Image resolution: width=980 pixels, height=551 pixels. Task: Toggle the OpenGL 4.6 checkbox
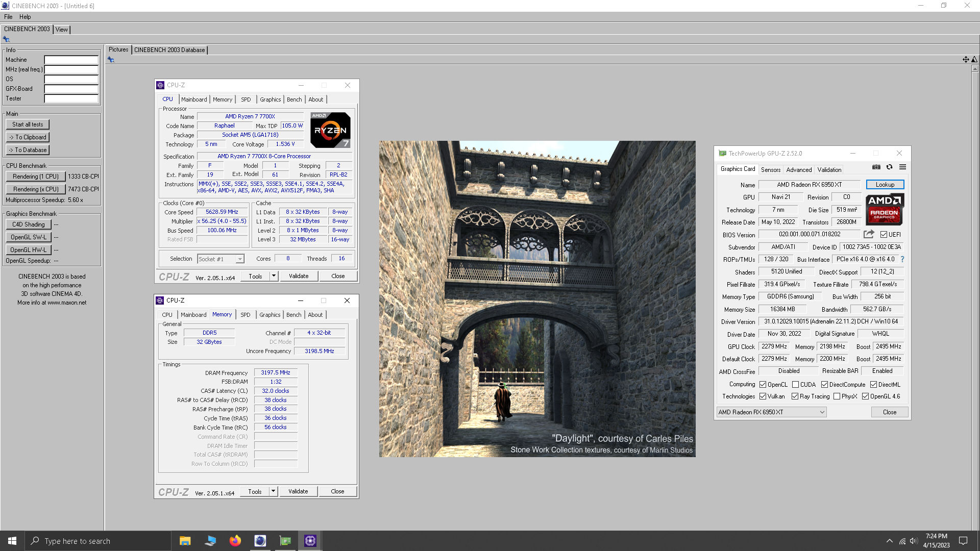[x=865, y=396]
